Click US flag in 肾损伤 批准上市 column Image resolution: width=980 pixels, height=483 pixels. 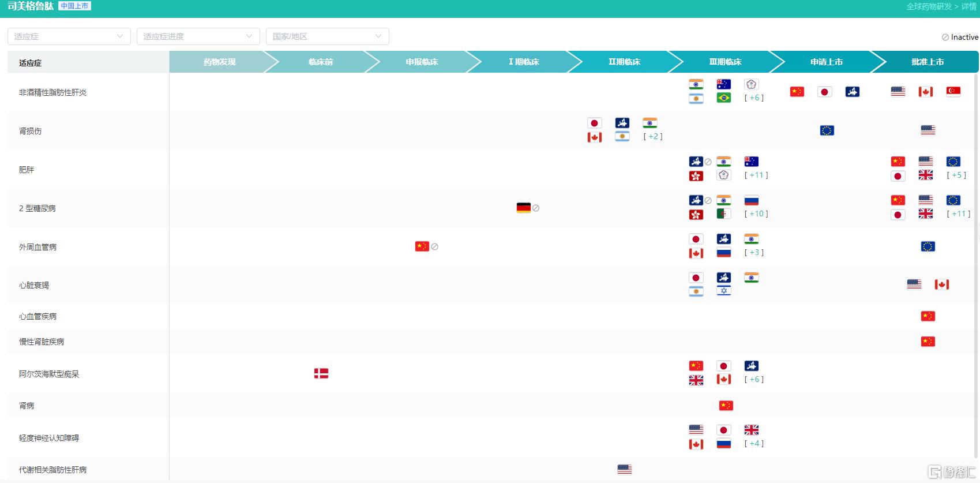point(928,130)
